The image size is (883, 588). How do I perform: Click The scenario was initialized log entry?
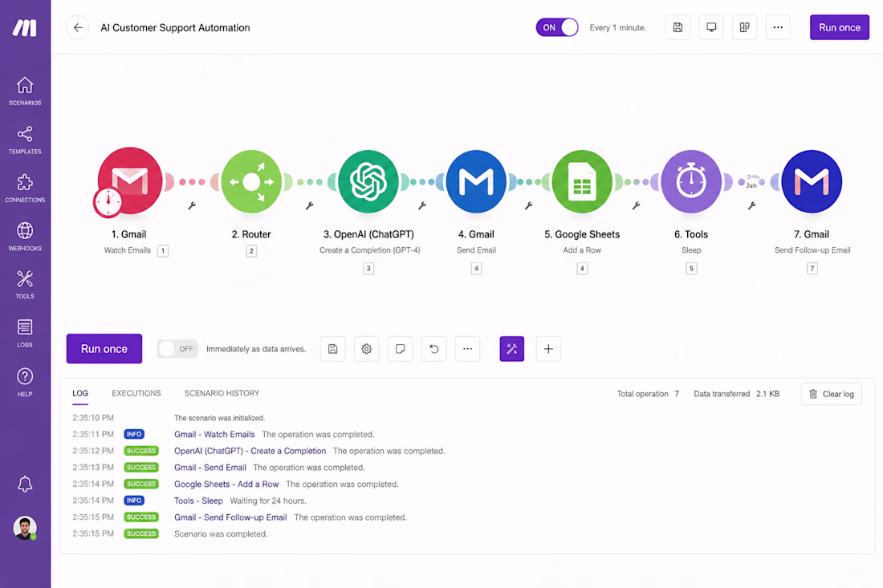(x=219, y=418)
